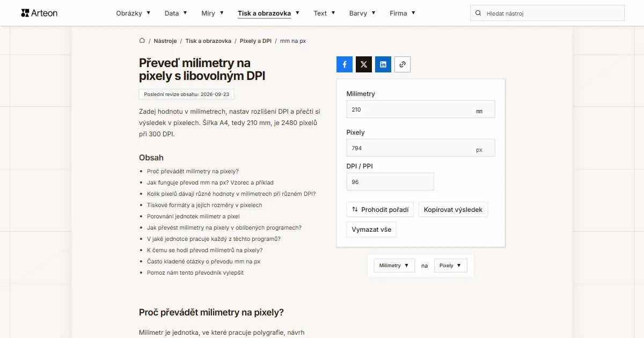The image size is (644, 338).
Task: Focus the DPI / PPI input field
Action: (390, 182)
